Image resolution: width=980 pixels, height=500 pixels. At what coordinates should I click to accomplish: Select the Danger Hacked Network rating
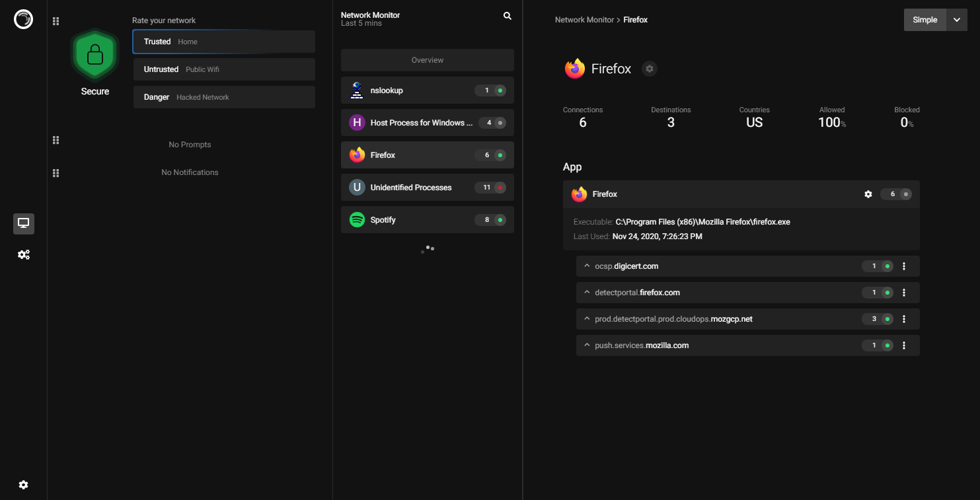tap(224, 97)
